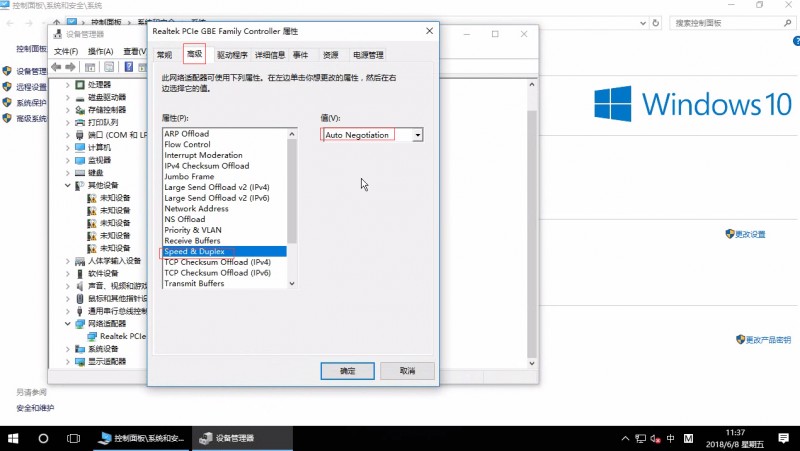Open the Windows Start menu

click(13, 438)
